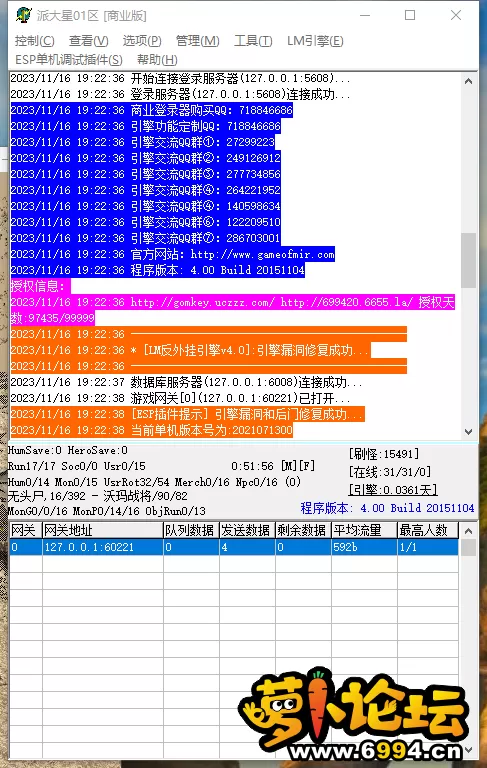Click the 592b average traffic cell
Image resolution: width=487 pixels, height=768 pixels.
364,547
